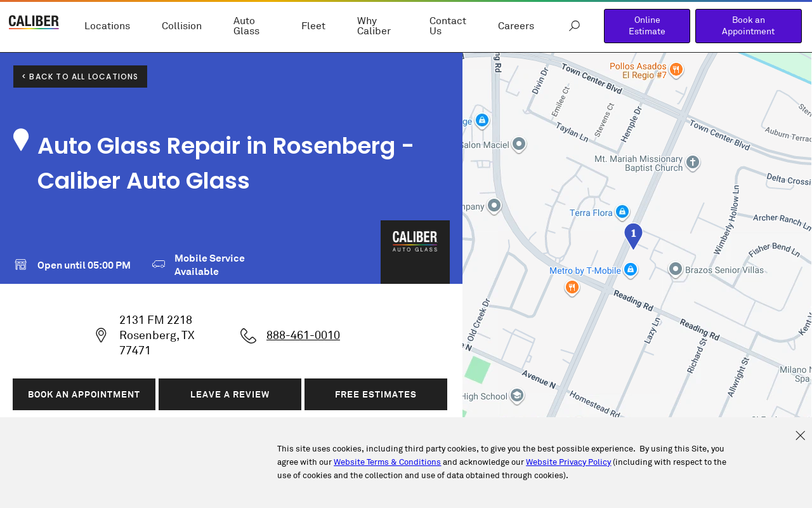
Task: Click the FREE ESTIMATES button
Action: 376,394
